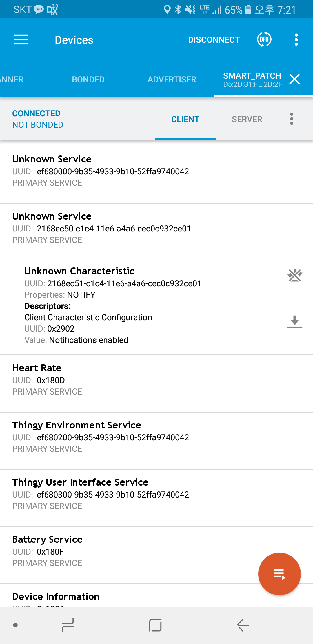Image resolution: width=313 pixels, height=644 pixels.
Task: Toggle notifications on the Unknown Characteristic
Action: (x=295, y=275)
